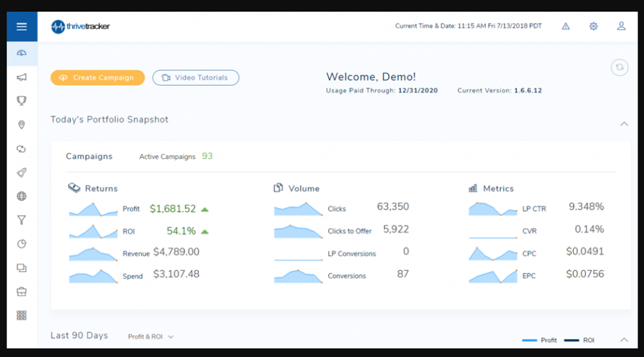The width and height of the screenshot is (644, 357).
Task: Click the Revenue sparkline chart
Action: tap(93, 254)
